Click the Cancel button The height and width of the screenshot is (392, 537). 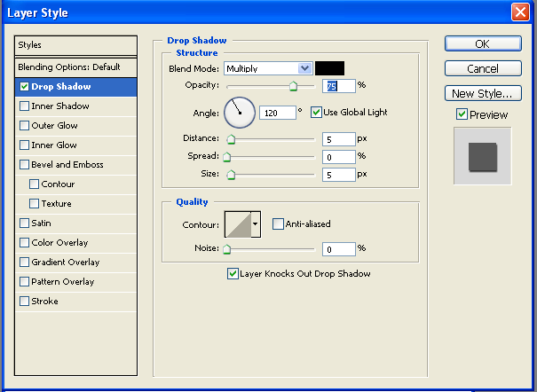pyautogui.click(x=482, y=68)
